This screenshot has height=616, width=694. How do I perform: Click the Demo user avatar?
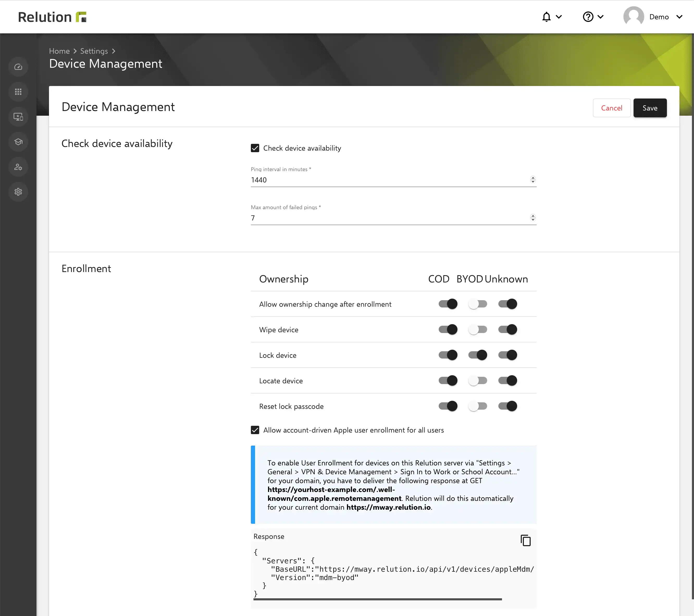[x=634, y=16]
